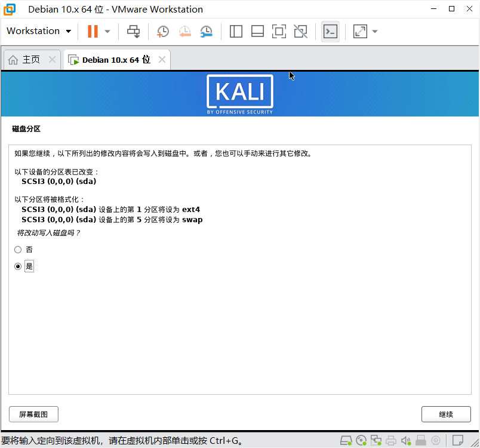The width and height of the screenshot is (480, 448).
Task: Click the message log icon in status bar
Action: (x=458, y=440)
